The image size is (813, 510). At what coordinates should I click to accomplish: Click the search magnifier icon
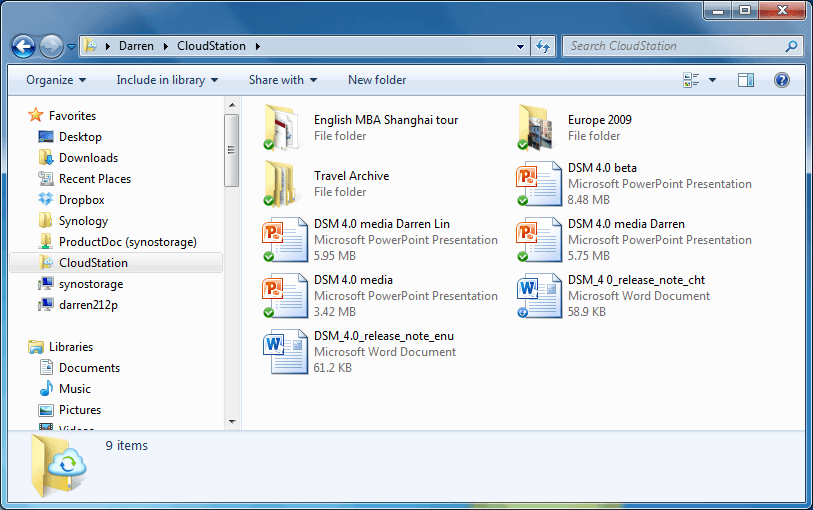point(791,46)
